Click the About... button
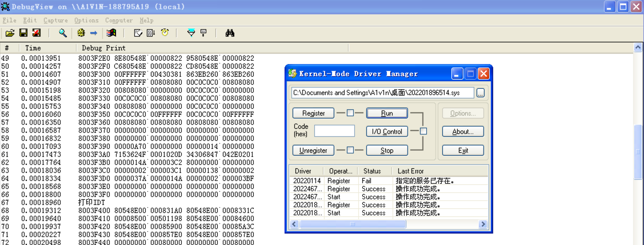Viewport: 644px width, 245px height. tap(463, 131)
